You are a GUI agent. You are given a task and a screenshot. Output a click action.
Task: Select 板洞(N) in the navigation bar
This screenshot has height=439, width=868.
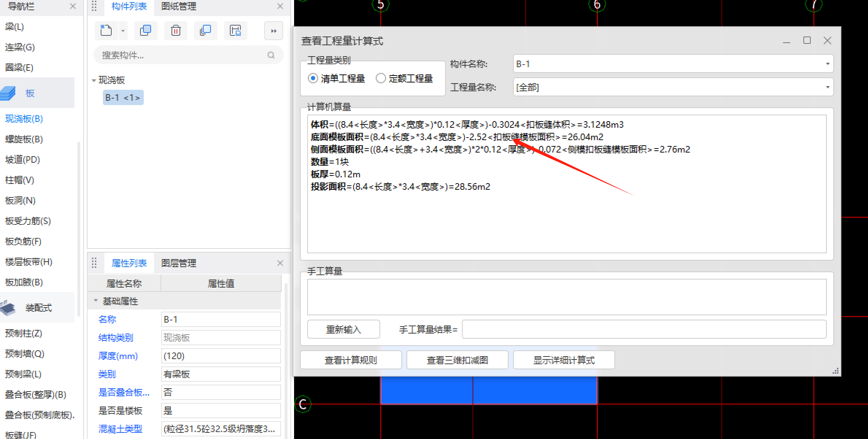(x=20, y=200)
